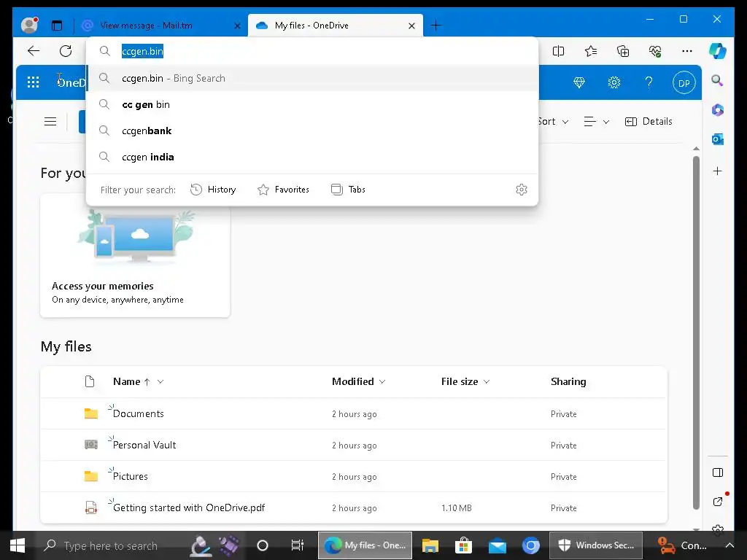Click the search settings gear in suggestions
Viewport: 747px width, 560px height.
pyautogui.click(x=522, y=190)
